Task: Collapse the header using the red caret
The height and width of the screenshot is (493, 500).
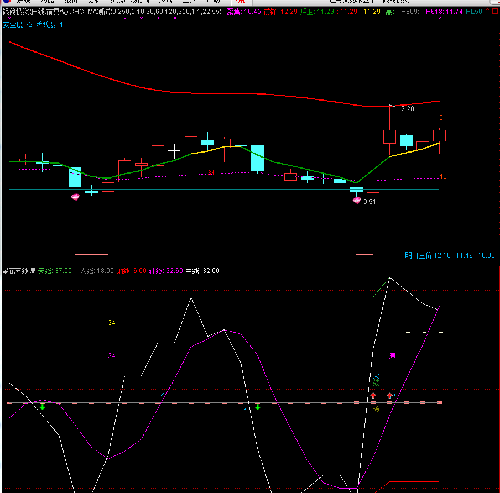Action: point(487,11)
